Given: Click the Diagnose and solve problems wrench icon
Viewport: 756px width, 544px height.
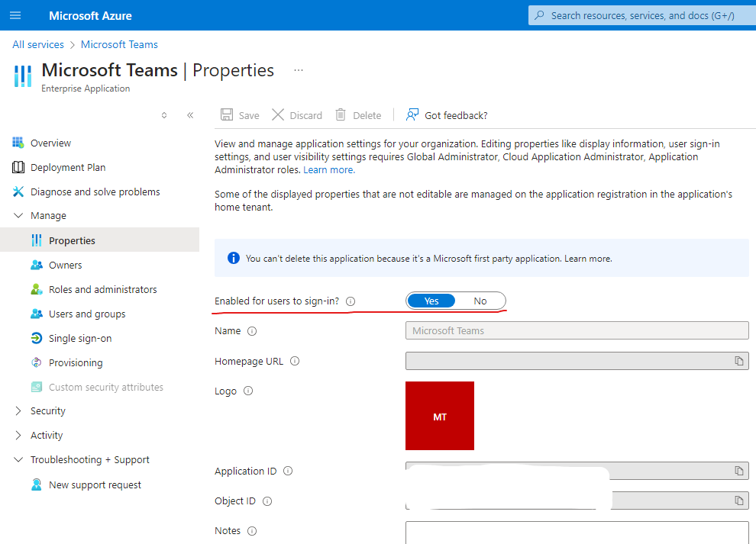Looking at the screenshot, I should pyautogui.click(x=18, y=192).
